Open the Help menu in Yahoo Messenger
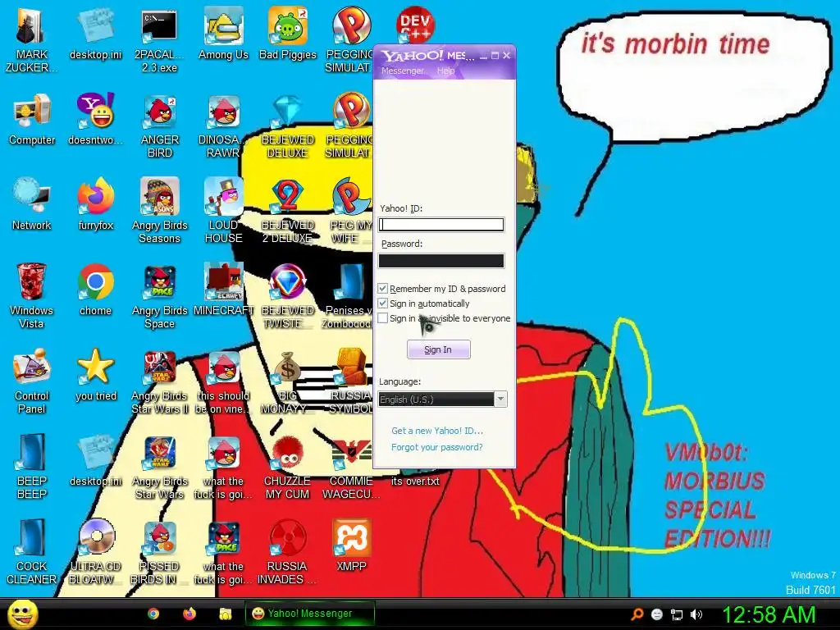Screen dimensions: 840x630 point(445,71)
